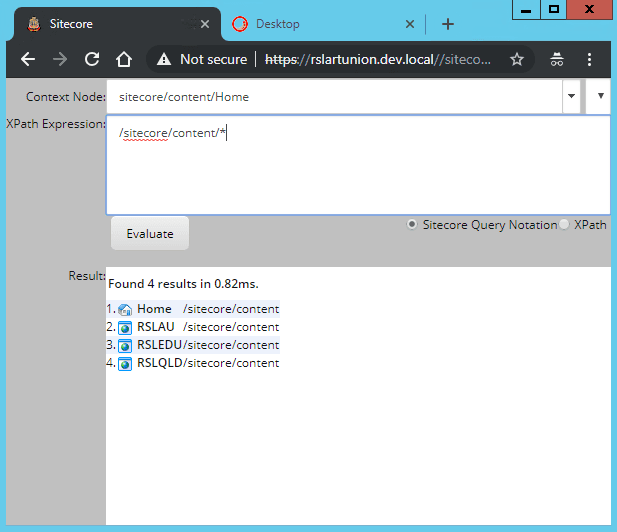This screenshot has width=617, height=532.
Task: Click /sitecore/content path beside RSLQLD
Action: (x=231, y=363)
